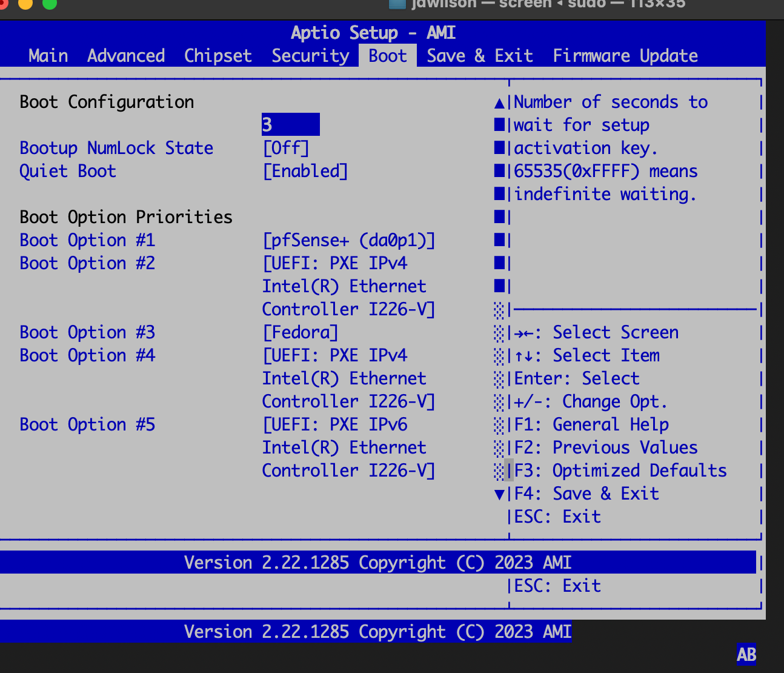Click the Boot Option Priorities heading

[126, 217]
